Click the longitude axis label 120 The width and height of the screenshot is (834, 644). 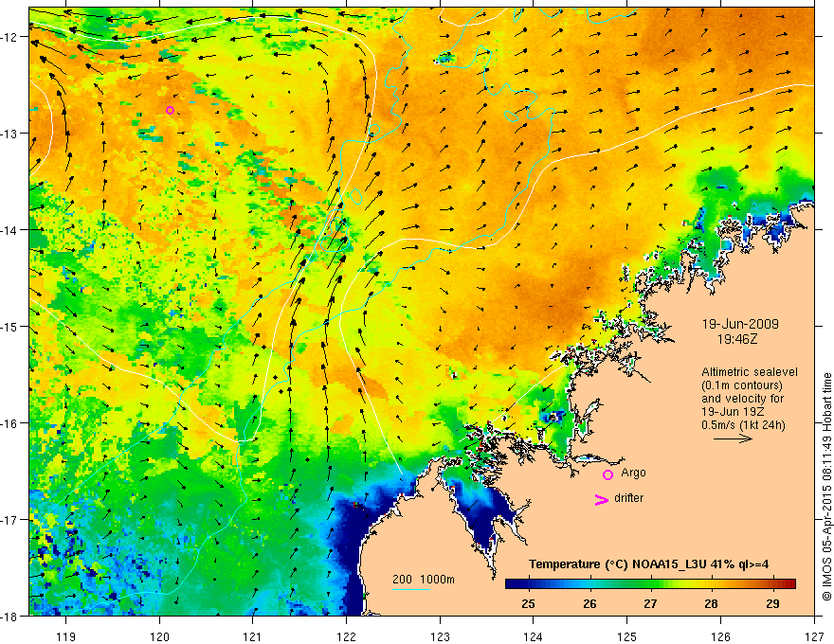(159, 636)
